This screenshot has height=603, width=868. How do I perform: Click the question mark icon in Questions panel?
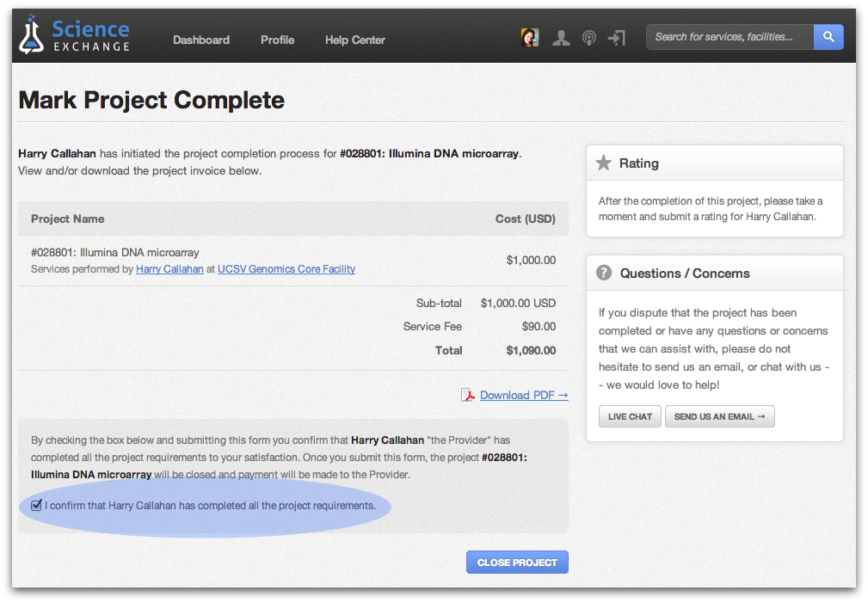[604, 273]
